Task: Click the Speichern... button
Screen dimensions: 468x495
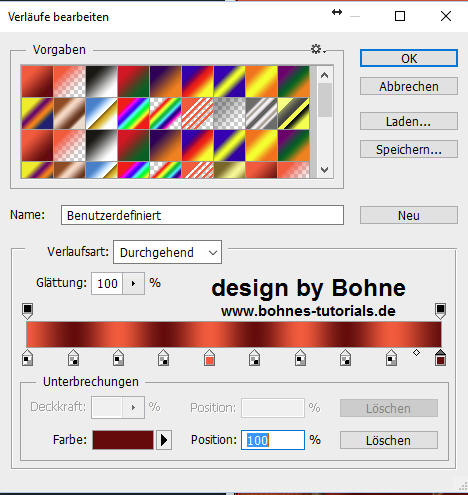Action: pos(409,149)
